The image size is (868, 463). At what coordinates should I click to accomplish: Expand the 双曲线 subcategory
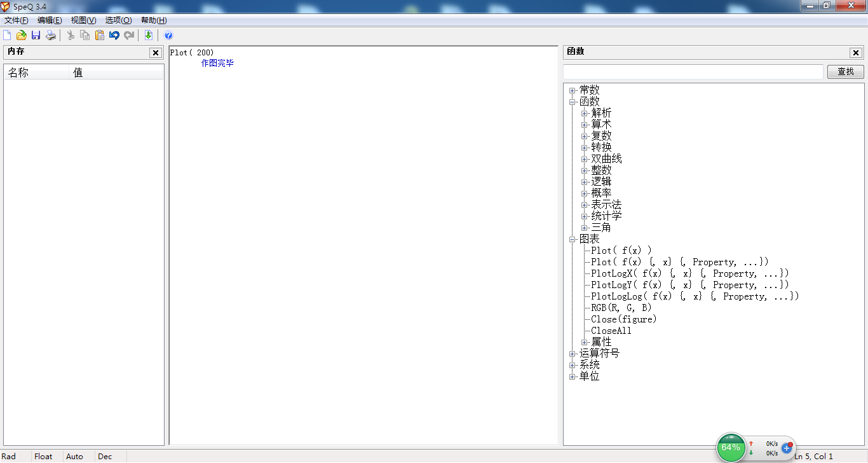point(585,159)
